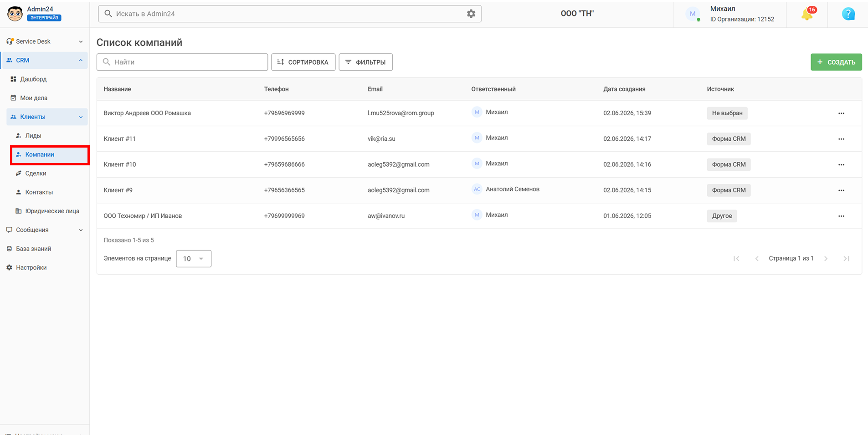Viewport: 868px width, 435px height.
Task: Open row actions for Клиент #11
Action: (841, 139)
